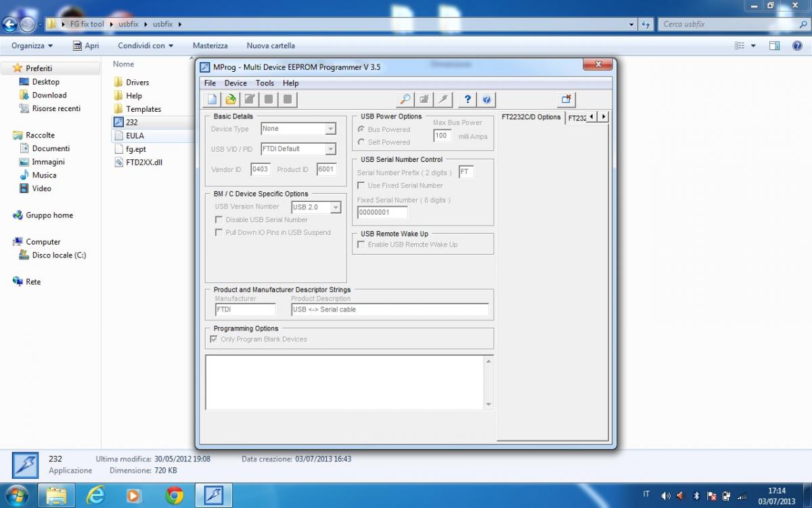Open the Device Type dropdown

pos(330,129)
